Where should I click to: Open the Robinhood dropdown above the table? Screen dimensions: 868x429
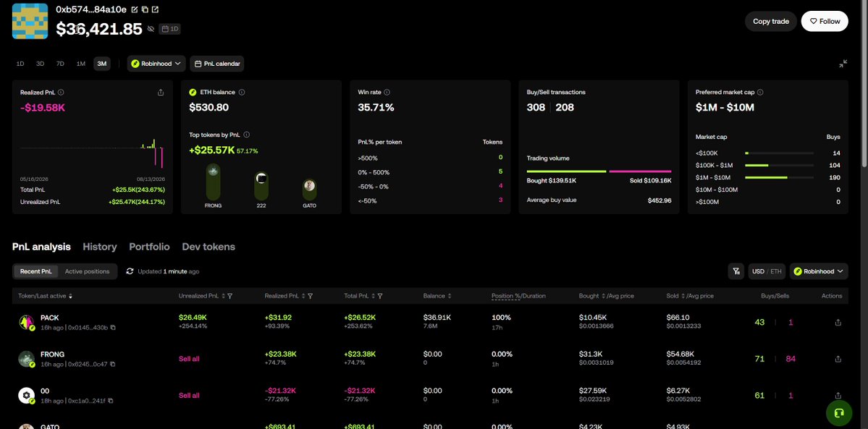pos(819,271)
